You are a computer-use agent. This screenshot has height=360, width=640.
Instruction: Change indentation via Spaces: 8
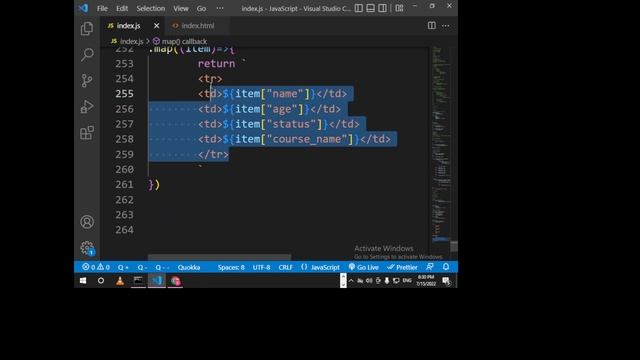point(231,267)
